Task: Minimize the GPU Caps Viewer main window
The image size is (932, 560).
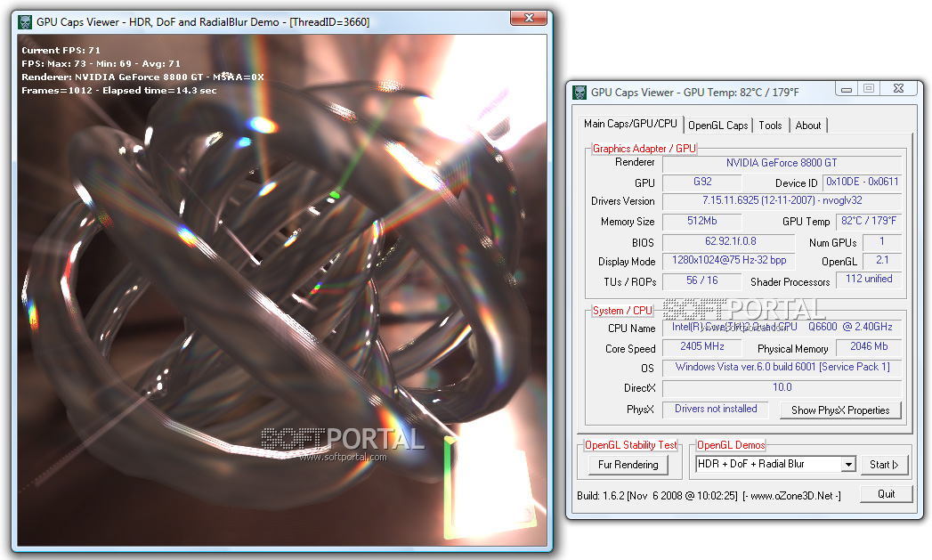Action: click(847, 88)
